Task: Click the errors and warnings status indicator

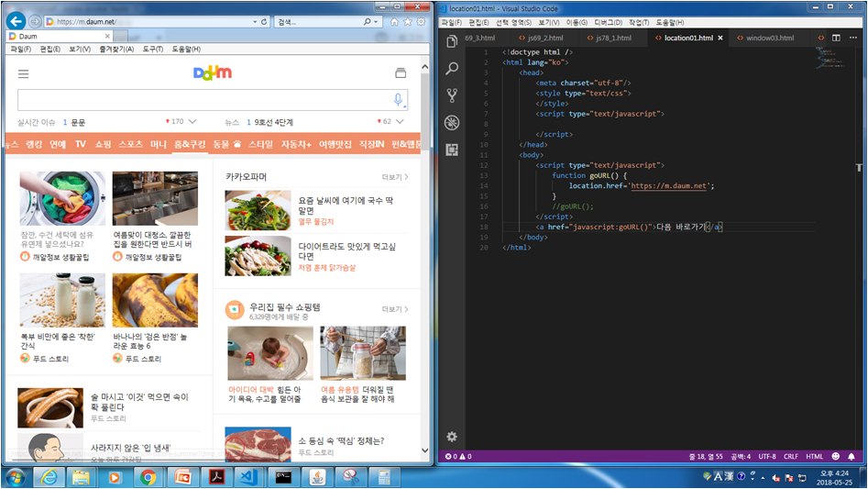Action: click(x=458, y=456)
